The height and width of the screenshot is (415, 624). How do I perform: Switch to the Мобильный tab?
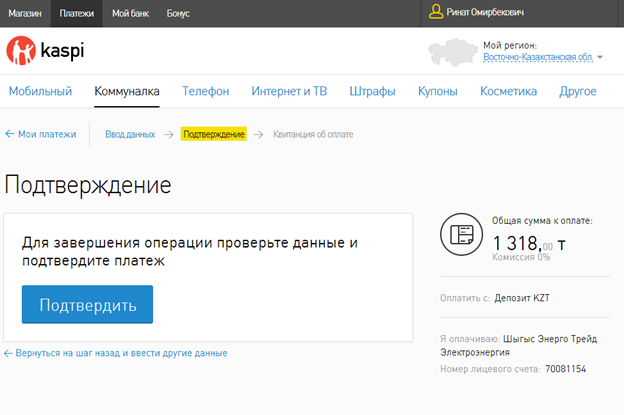[40, 91]
